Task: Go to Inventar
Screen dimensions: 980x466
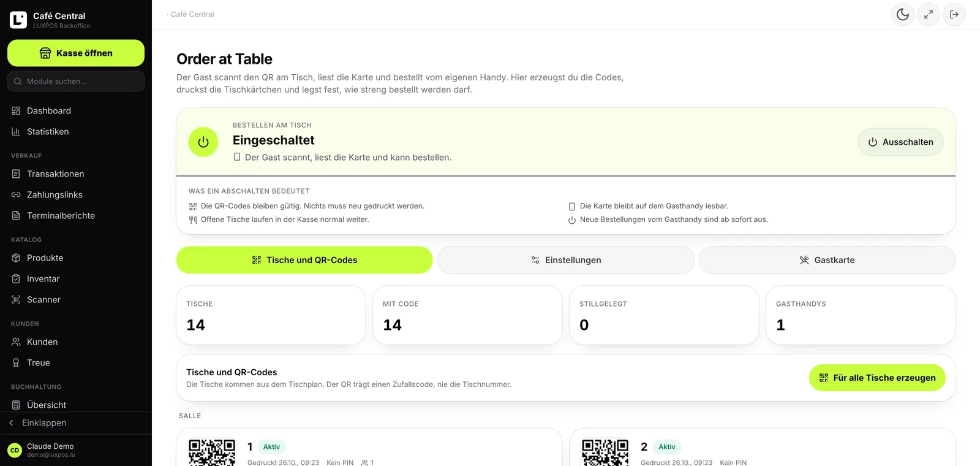Action: [76, 279]
